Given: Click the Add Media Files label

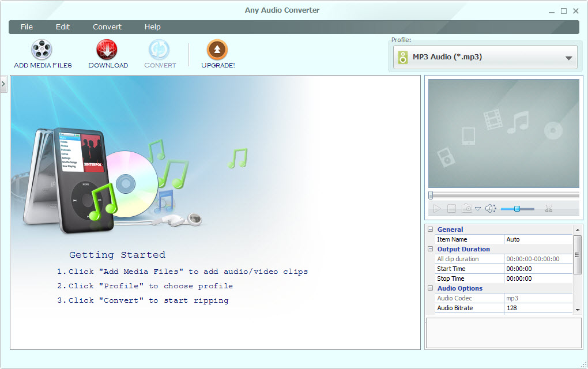Looking at the screenshot, I should (x=43, y=65).
